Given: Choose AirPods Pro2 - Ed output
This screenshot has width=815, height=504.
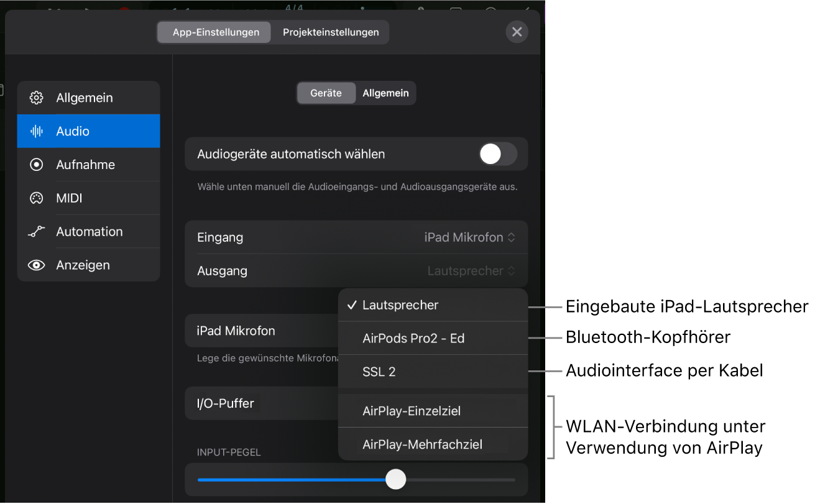Looking at the screenshot, I should pos(433,339).
